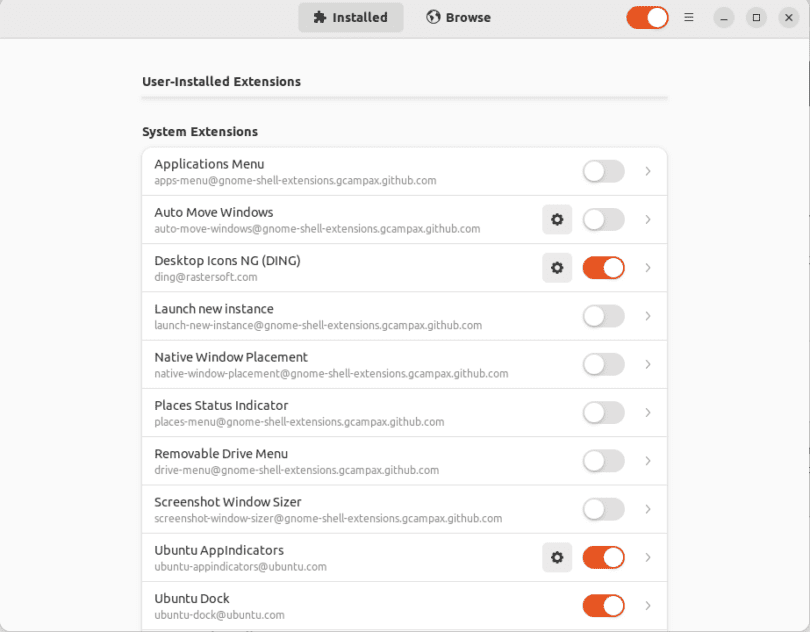Enable Native Window Placement extension
Screen dimensions: 810x632
click(603, 364)
